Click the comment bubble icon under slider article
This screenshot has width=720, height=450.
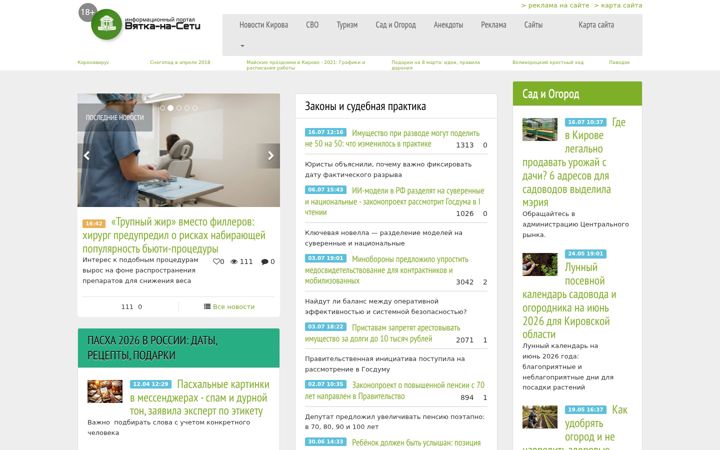pyautogui.click(x=264, y=262)
